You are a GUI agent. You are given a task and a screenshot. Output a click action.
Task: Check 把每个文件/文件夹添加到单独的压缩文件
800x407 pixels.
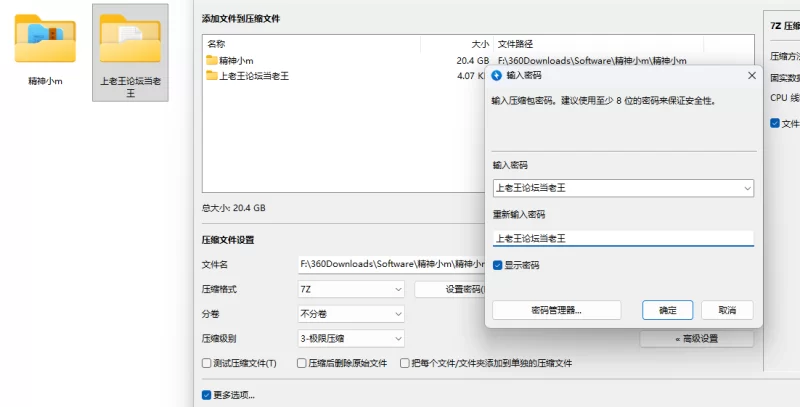click(405, 363)
